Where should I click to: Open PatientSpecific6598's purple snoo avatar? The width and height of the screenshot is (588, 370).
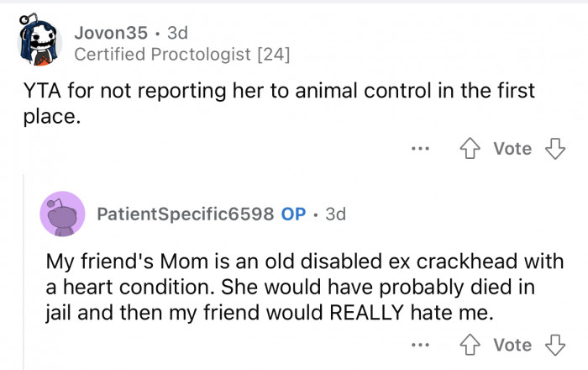tap(62, 214)
